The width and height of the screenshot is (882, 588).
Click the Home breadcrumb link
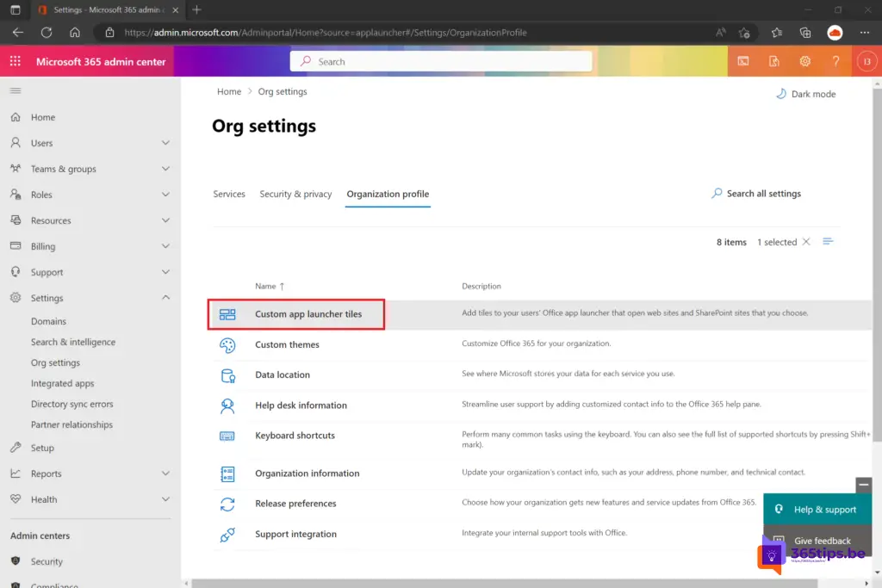coord(229,91)
